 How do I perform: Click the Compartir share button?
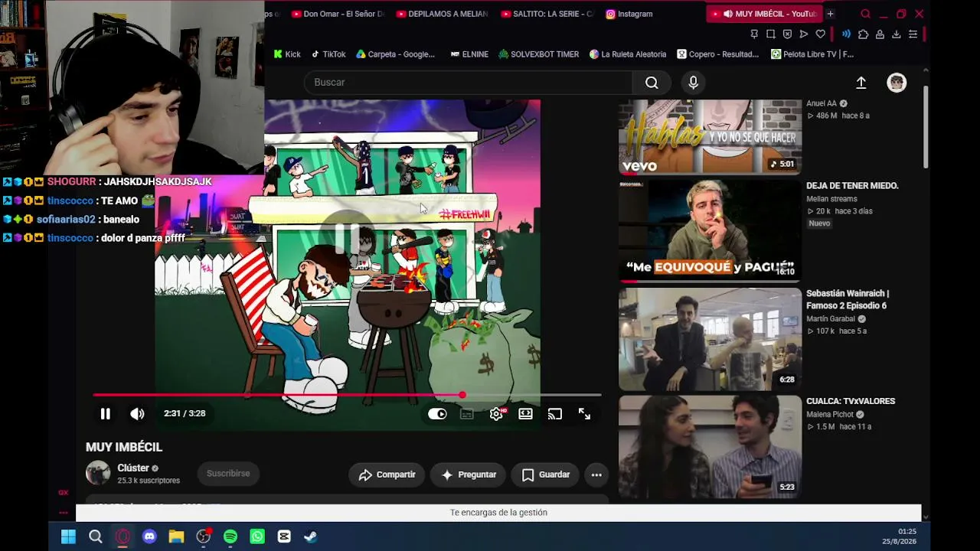coord(387,474)
